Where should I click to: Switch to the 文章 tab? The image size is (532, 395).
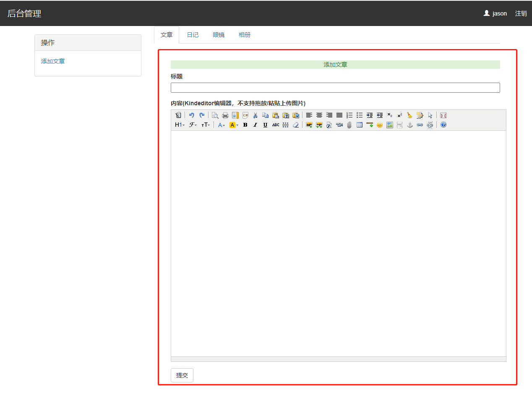pyautogui.click(x=167, y=35)
